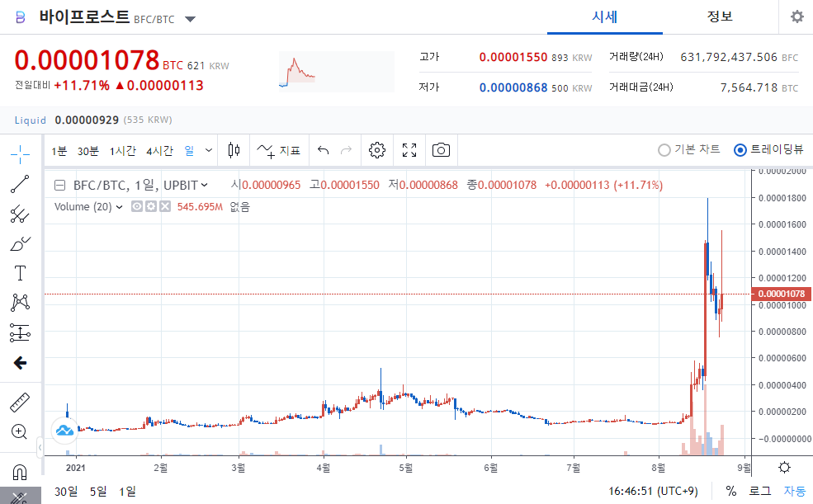Image resolution: width=813 pixels, height=504 pixels.
Task: Select the 1분 interval
Action: [59, 151]
